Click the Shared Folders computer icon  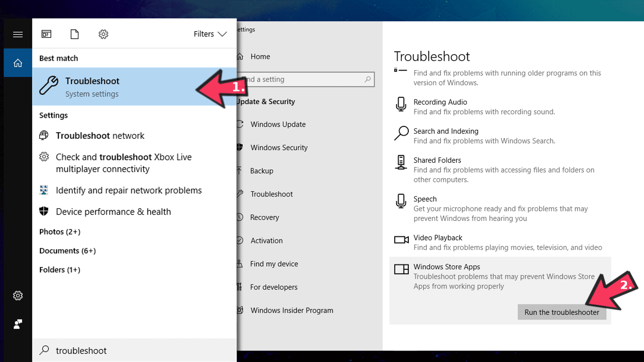tap(401, 162)
